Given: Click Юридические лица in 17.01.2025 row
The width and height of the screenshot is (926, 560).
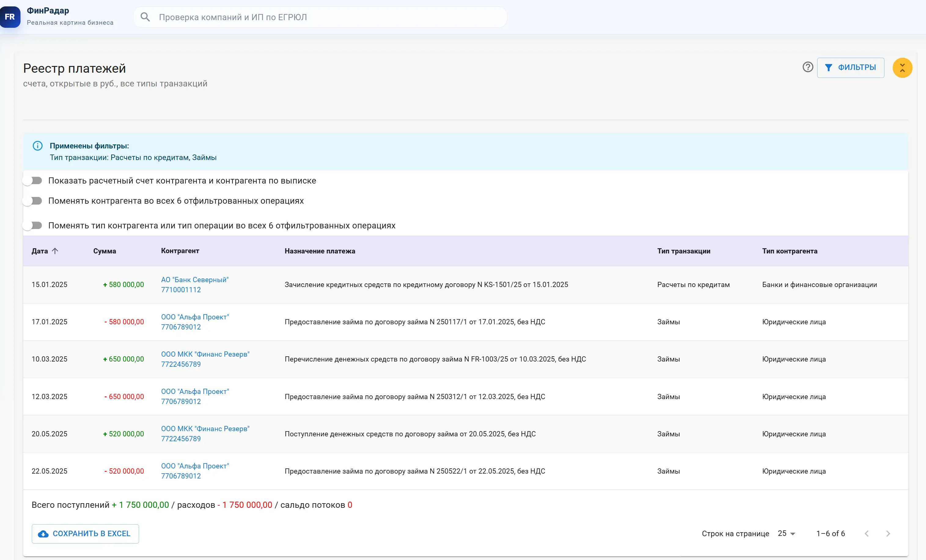Looking at the screenshot, I should click(x=794, y=322).
